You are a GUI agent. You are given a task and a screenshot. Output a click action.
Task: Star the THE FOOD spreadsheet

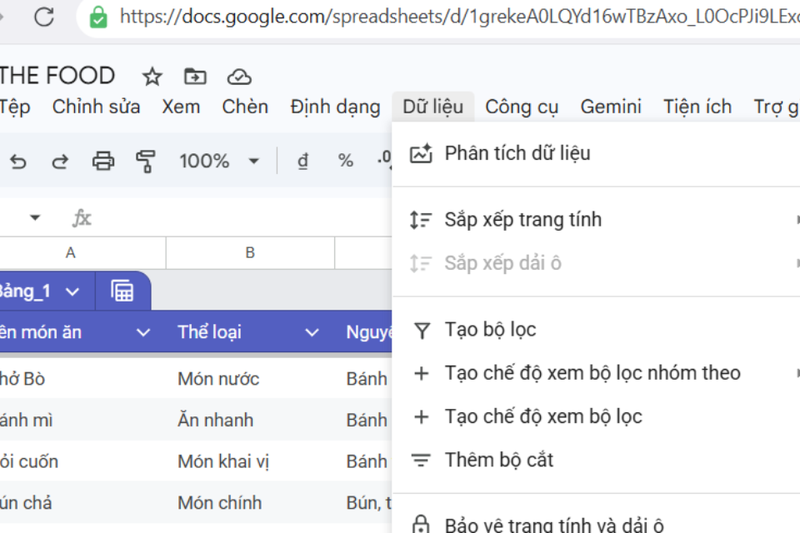click(x=152, y=77)
